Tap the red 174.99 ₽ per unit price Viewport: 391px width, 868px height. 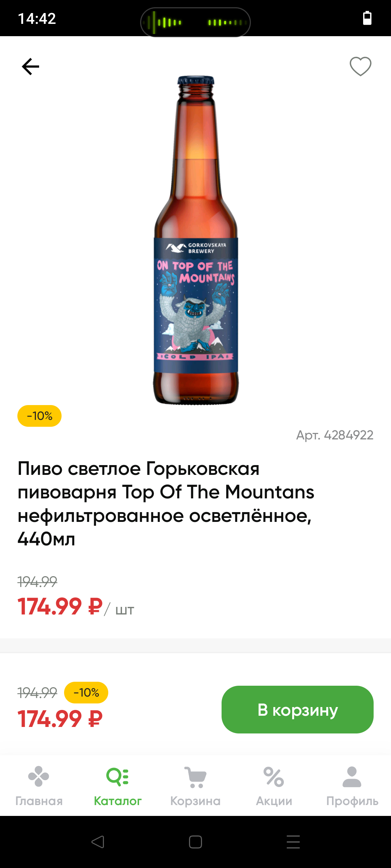(x=60, y=607)
